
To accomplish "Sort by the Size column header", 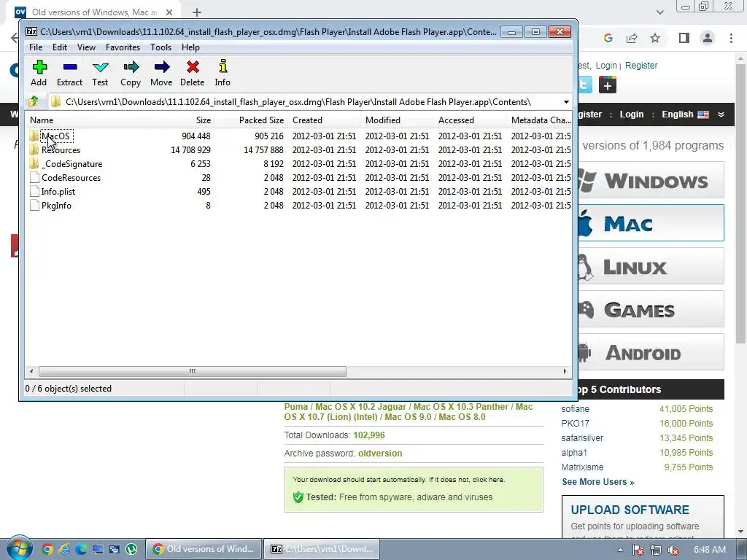I will 178,120.
